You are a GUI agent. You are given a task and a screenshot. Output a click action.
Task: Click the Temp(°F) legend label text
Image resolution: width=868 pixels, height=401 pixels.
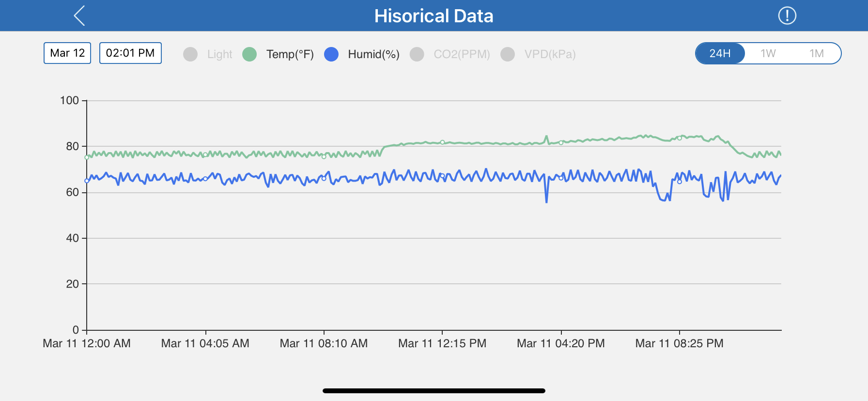[290, 54]
